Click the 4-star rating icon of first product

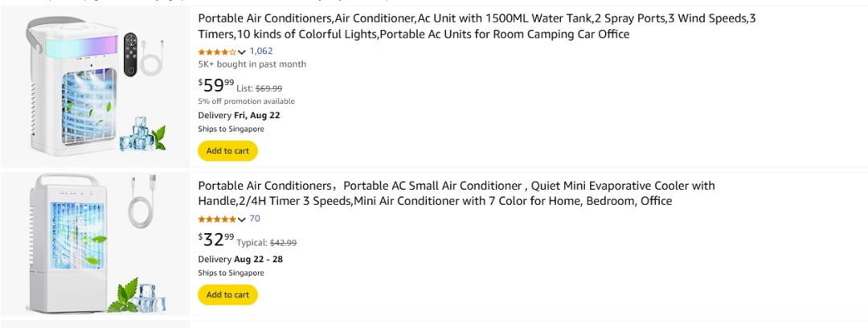[x=217, y=51]
